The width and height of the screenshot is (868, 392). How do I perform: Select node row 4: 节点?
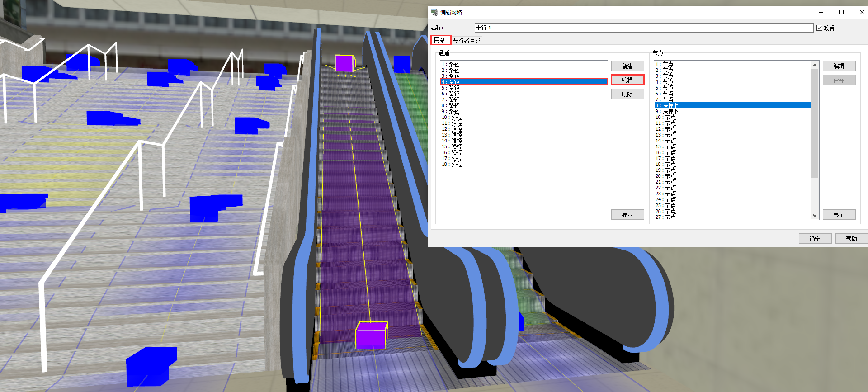point(732,82)
